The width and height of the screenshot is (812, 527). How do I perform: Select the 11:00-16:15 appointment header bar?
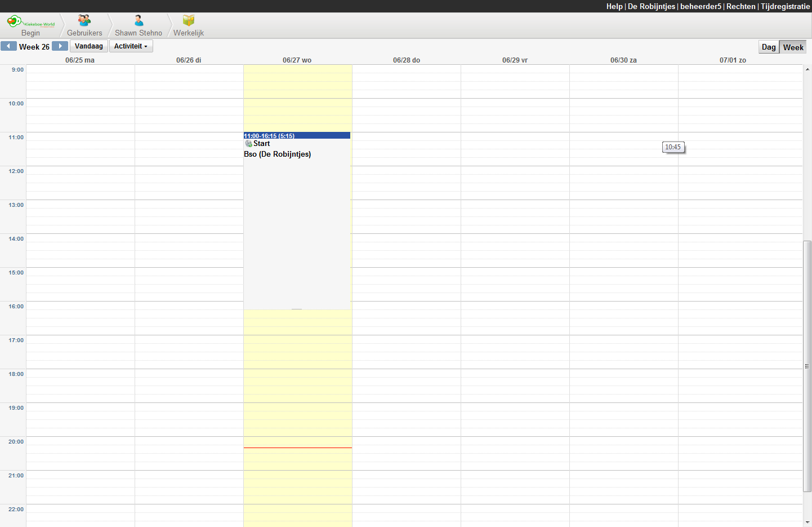(x=297, y=136)
